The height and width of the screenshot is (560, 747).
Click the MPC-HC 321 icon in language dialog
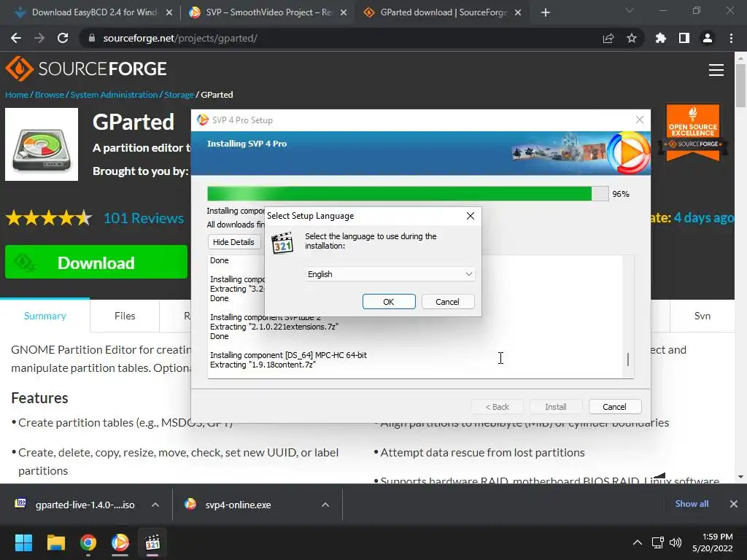(x=282, y=243)
